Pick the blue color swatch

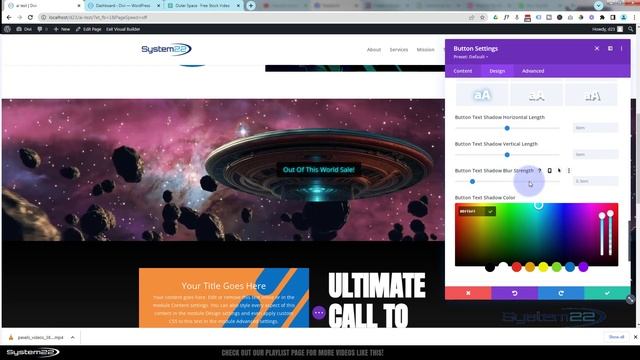pyautogui.click(x=570, y=267)
